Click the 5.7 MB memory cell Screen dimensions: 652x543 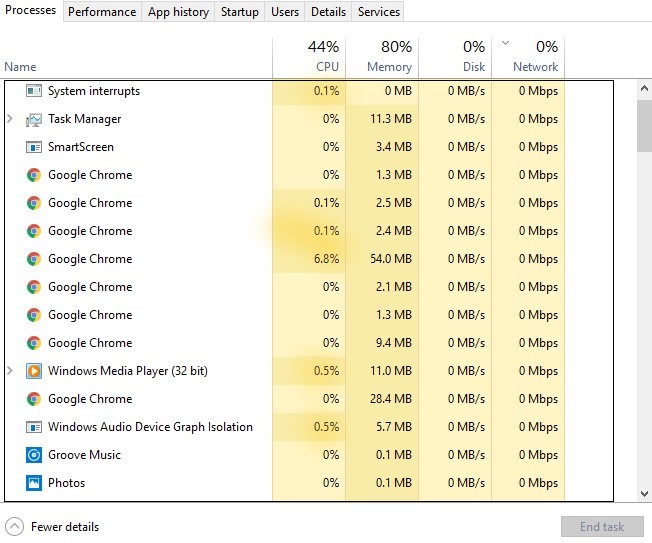382,427
